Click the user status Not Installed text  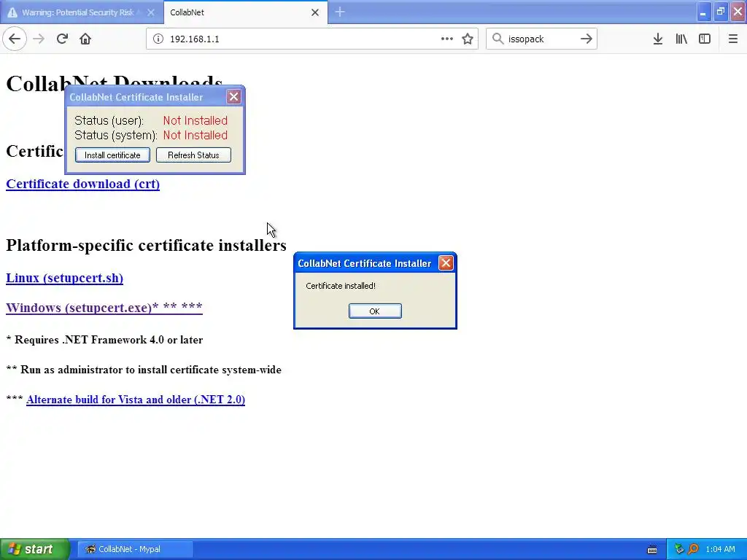pyautogui.click(x=196, y=120)
